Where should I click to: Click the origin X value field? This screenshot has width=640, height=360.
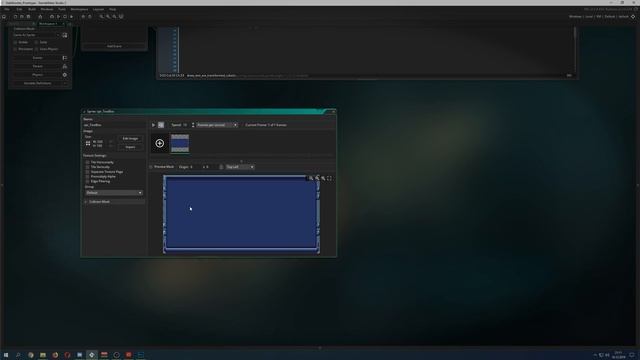pyautogui.click(x=195, y=167)
